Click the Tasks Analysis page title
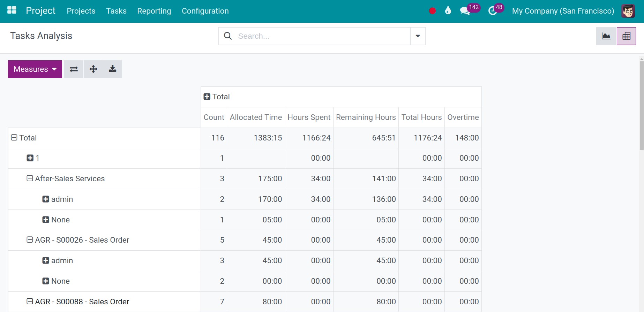This screenshot has height=312, width=644. coord(41,36)
